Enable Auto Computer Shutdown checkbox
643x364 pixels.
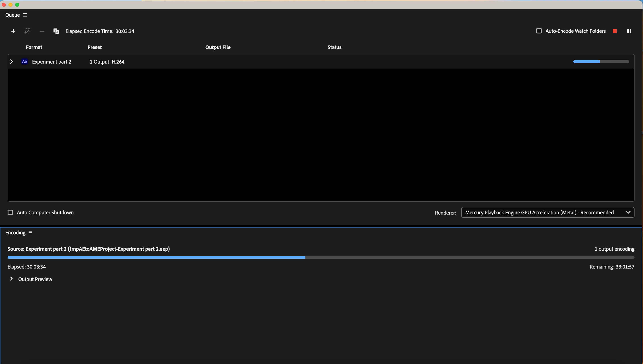(x=10, y=213)
